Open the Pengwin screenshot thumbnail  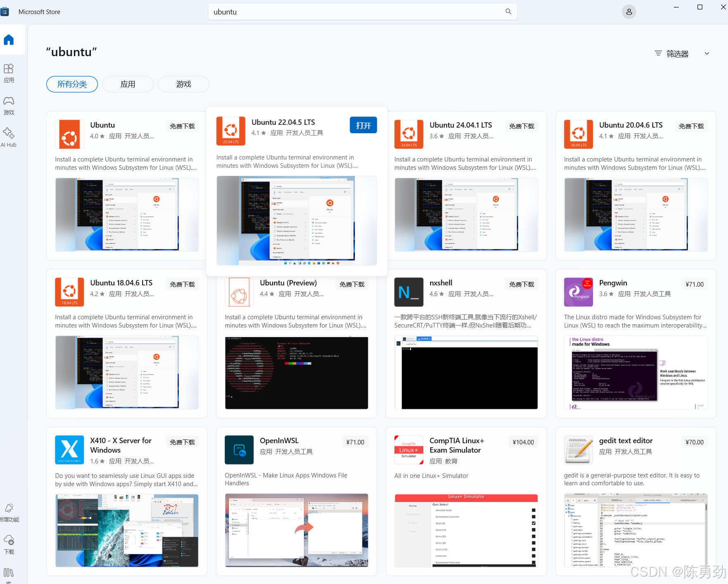(636, 373)
